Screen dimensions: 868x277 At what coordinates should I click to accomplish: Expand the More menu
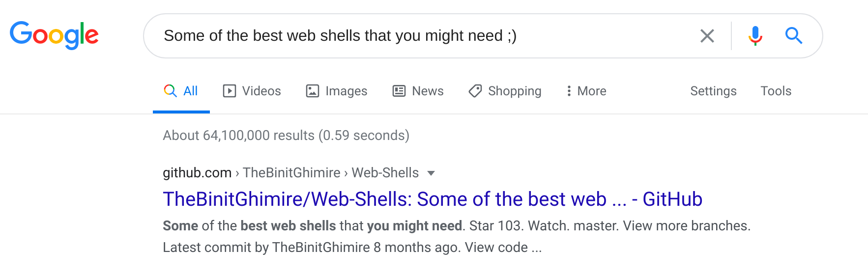click(x=586, y=91)
